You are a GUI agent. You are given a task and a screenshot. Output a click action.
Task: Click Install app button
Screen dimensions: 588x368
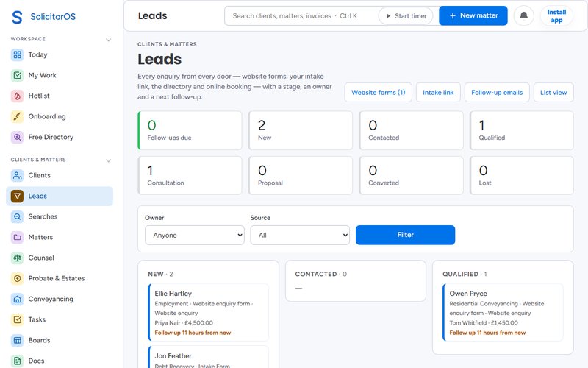[x=556, y=15]
